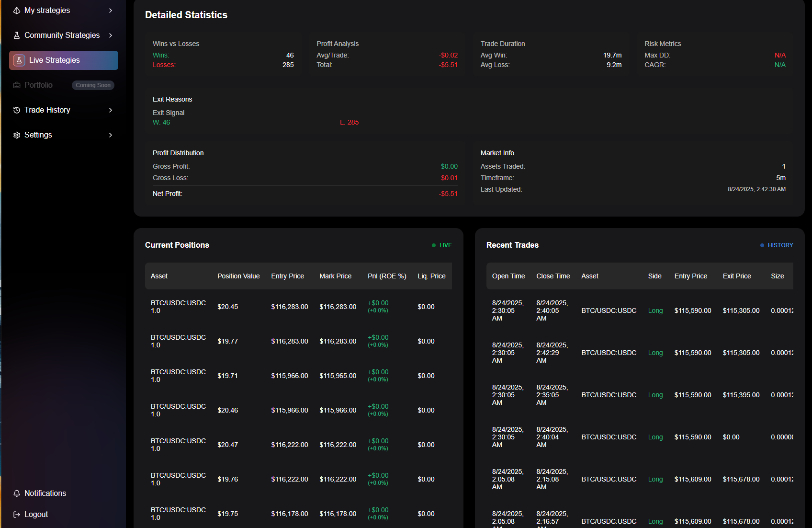Open the Notifications menu item
Image resolution: width=812 pixels, height=528 pixels.
45,494
